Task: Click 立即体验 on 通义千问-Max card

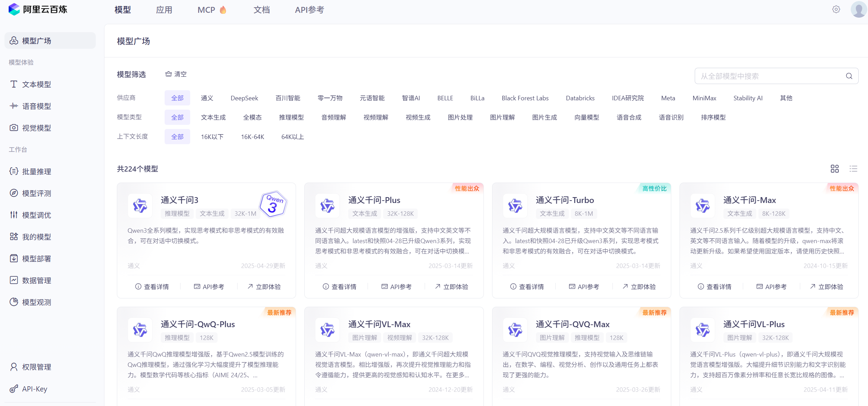Action: [827, 287]
